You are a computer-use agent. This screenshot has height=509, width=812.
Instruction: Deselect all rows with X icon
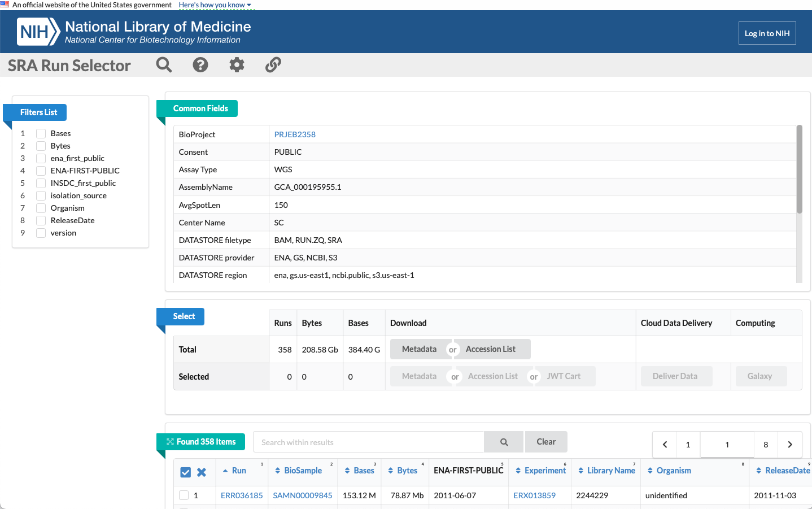pyautogui.click(x=202, y=472)
